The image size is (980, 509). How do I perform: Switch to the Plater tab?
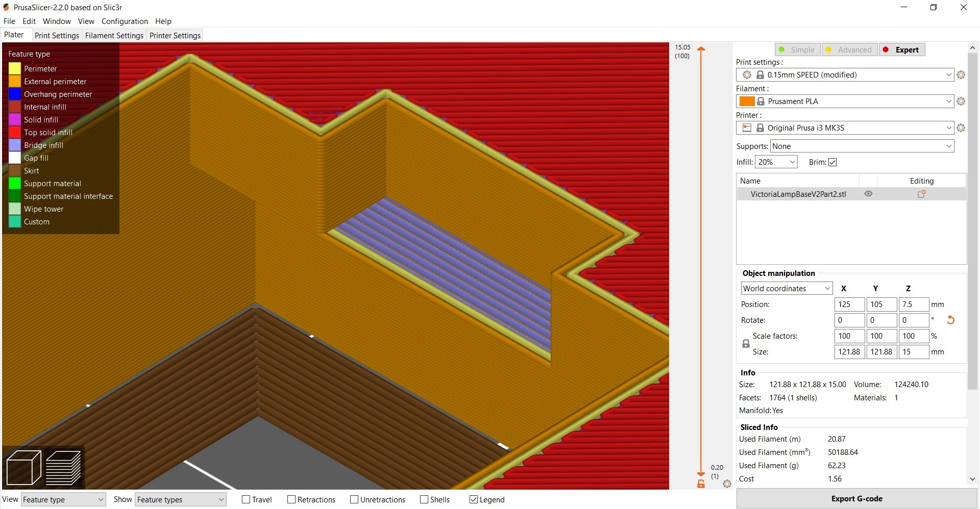14,35
